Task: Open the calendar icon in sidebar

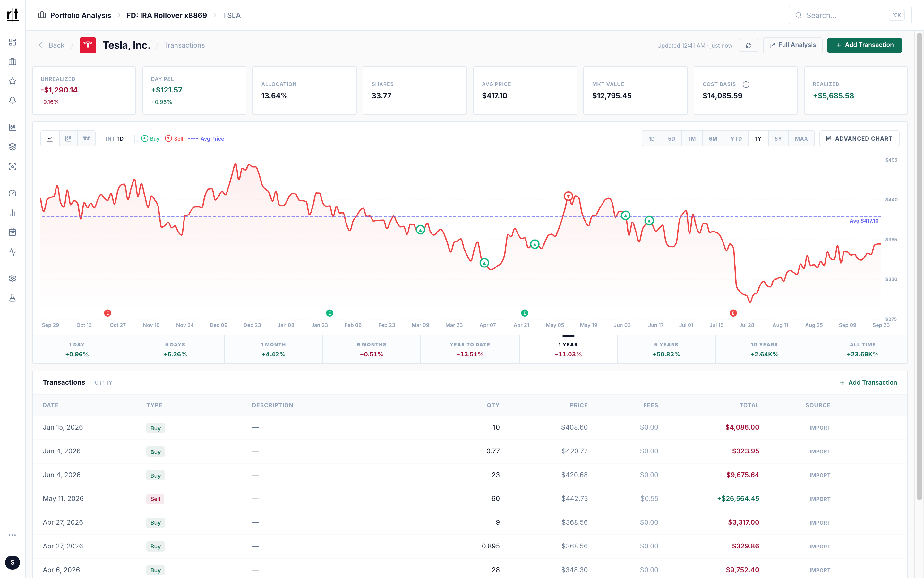Action: [x=12, y=232]
